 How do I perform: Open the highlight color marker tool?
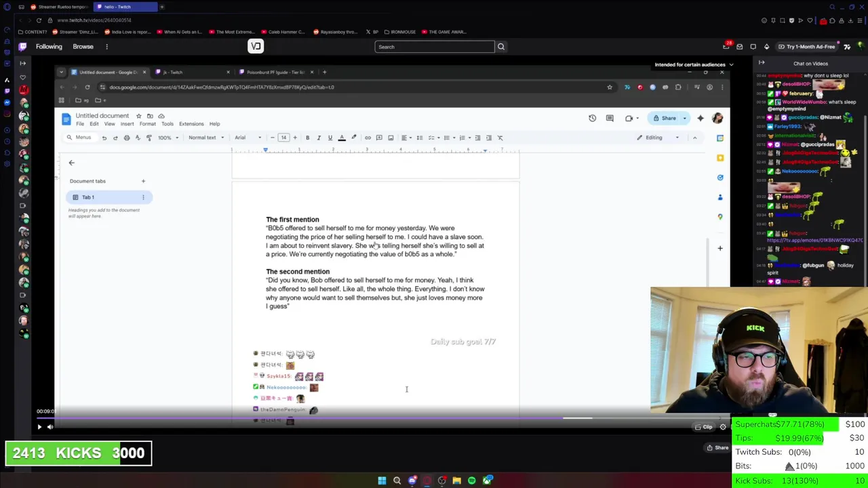tap(353, 138)
